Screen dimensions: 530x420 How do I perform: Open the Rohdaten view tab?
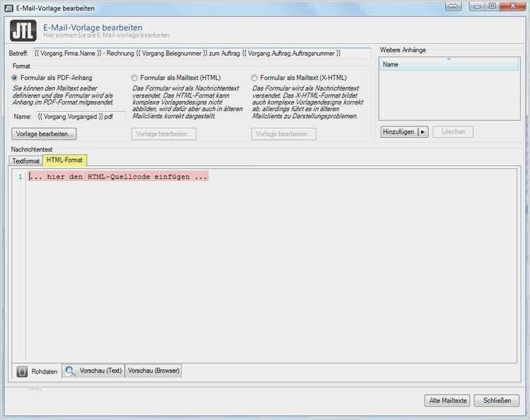(x=37, y=371)
